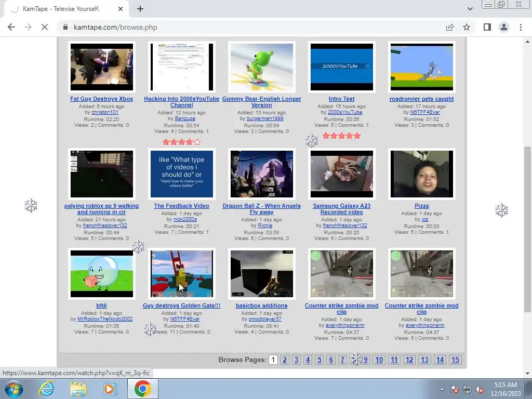
Task: Open the clock showing 5:15 AM
Action: [506, 389]
